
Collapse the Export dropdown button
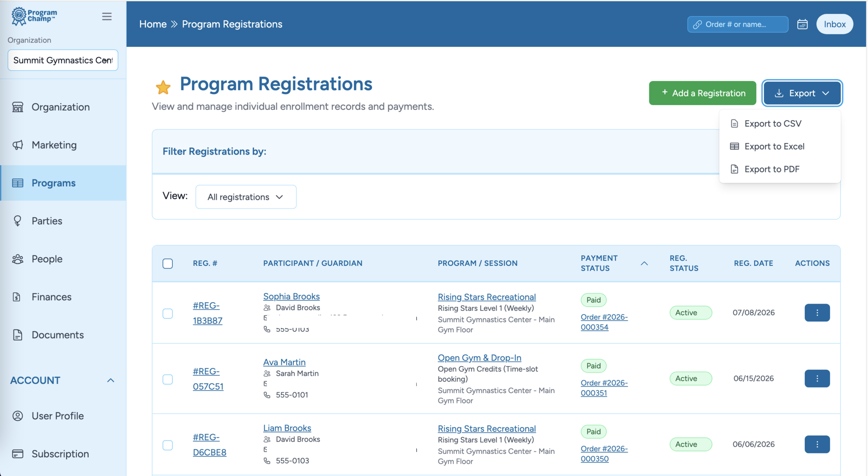tap(802, 93)
